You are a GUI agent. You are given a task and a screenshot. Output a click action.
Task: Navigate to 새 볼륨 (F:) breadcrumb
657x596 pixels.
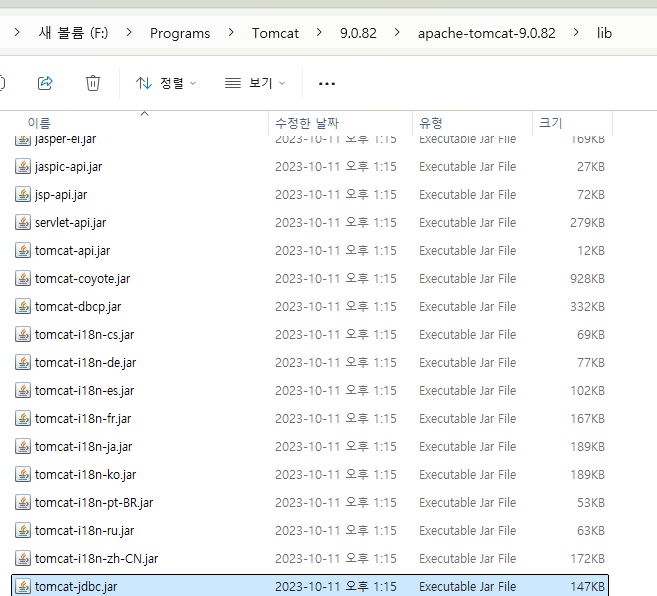pyautogui.click(x=73, y=33)
